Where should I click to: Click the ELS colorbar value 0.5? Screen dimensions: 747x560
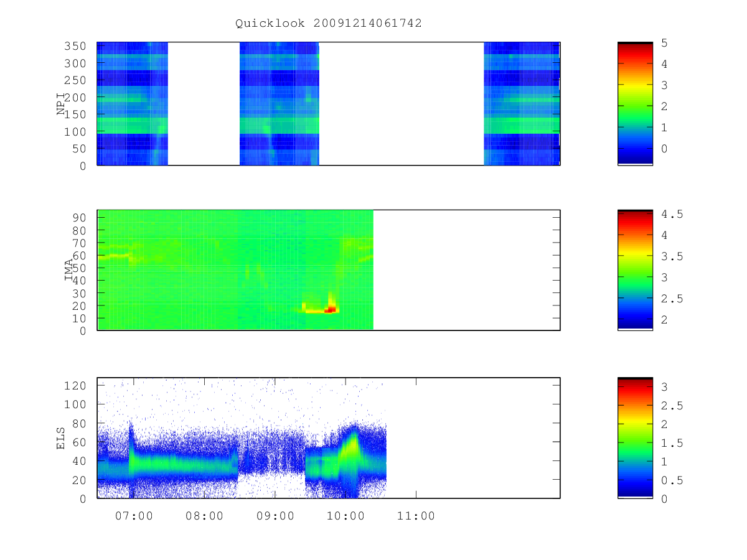pos(672,480)
